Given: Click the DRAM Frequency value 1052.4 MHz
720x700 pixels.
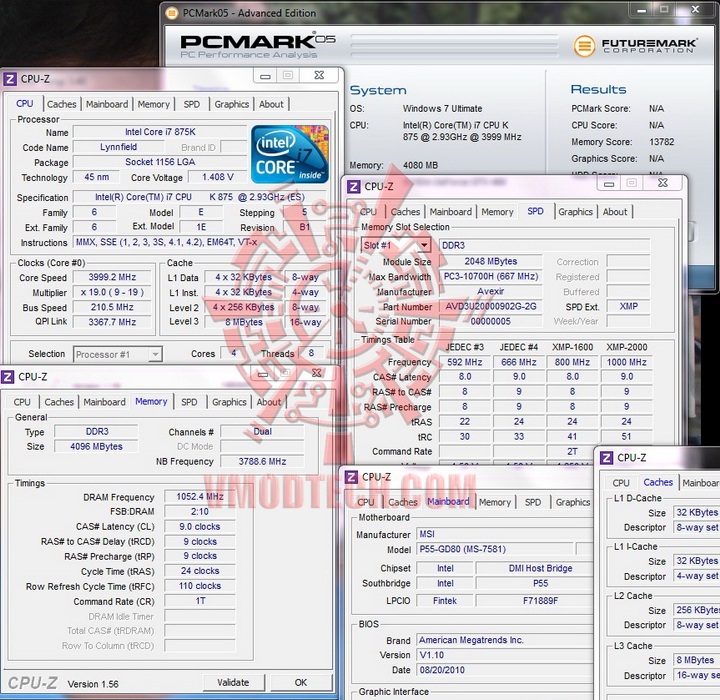Looking at the screenshot, I should pyautogui.click(x=200, y=497).
